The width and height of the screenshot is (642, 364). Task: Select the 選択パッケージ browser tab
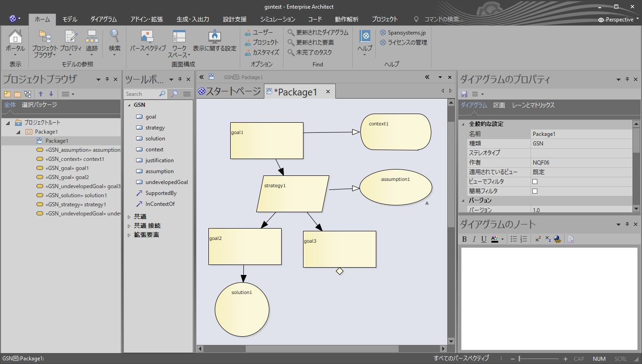click(39, 105)
